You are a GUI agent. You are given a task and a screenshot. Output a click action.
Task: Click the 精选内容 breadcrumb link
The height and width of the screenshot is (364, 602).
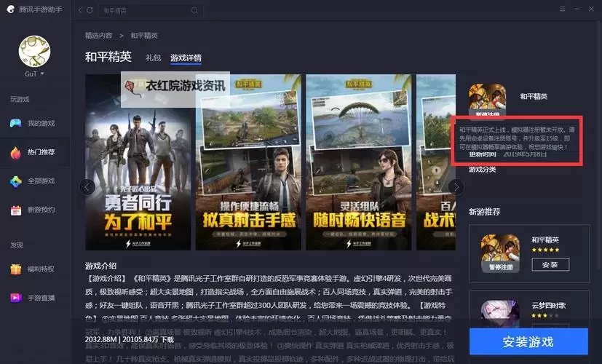99,36
